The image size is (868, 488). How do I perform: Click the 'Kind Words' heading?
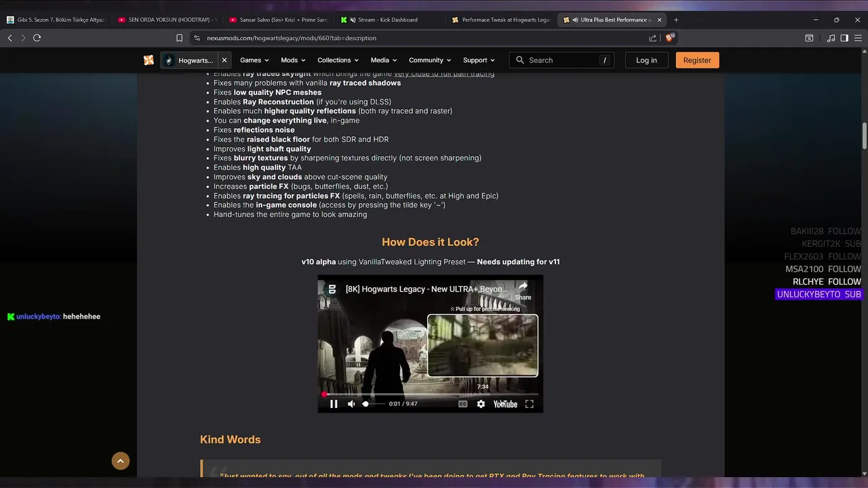point(230,439)
